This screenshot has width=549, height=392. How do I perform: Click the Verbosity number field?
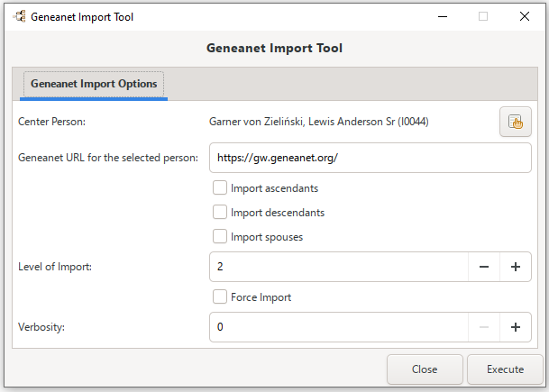(339, 327)
